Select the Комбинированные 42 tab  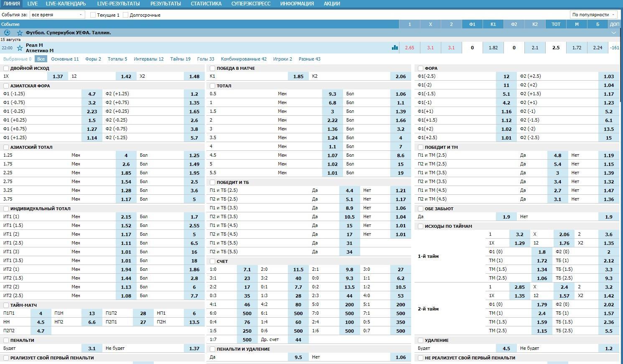coord(244,59)
